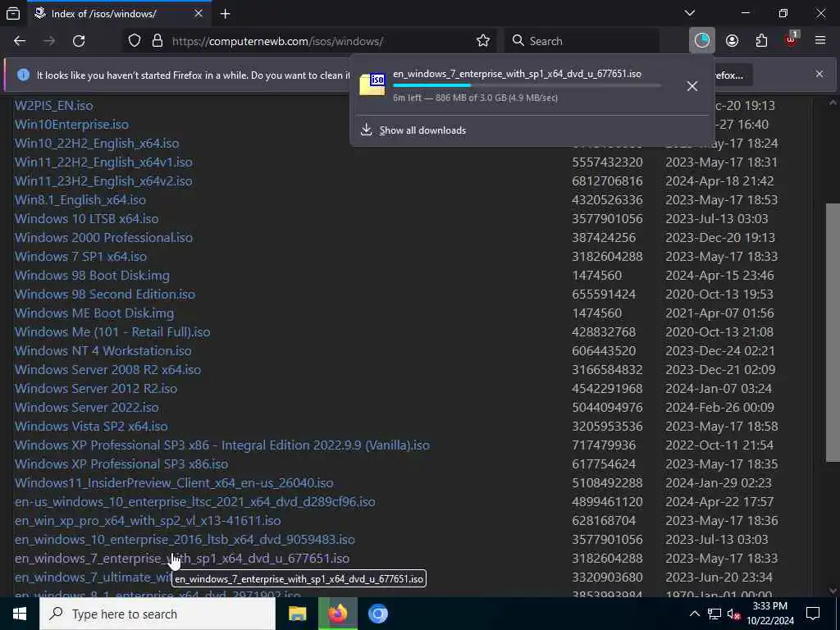Click the network status tray icon

[714, 614]
